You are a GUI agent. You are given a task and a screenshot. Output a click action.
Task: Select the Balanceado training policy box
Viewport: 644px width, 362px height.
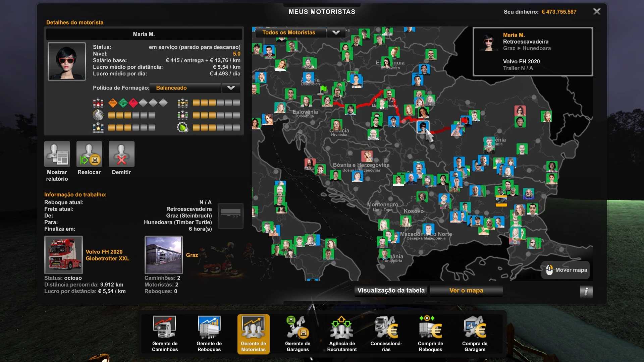pos(185,88)
